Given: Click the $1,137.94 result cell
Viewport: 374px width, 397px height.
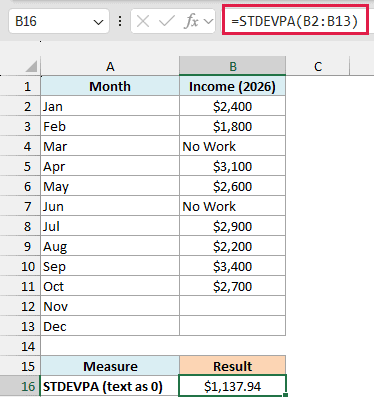Looking at the screenshot, I should point(232,386).
